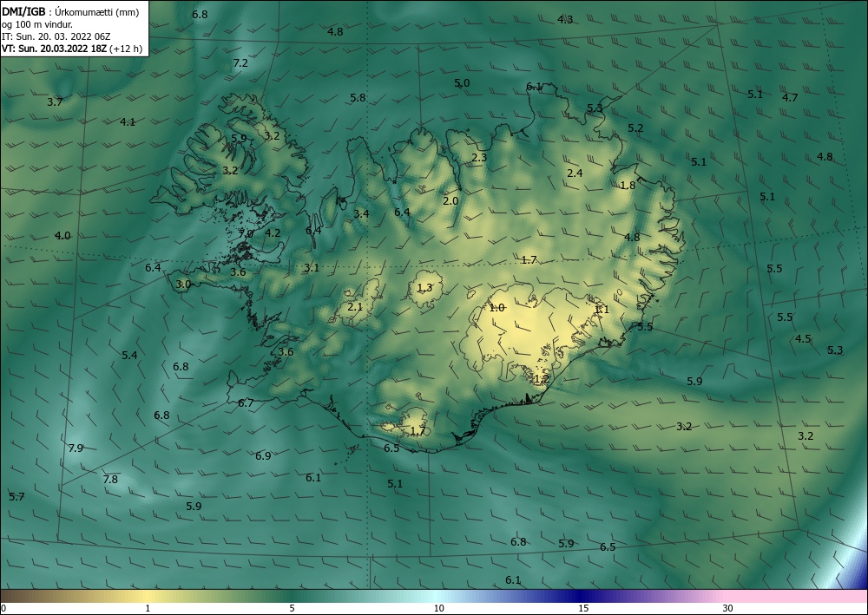Click the 2.1 value inside the glacier outline

coord(355,307)
